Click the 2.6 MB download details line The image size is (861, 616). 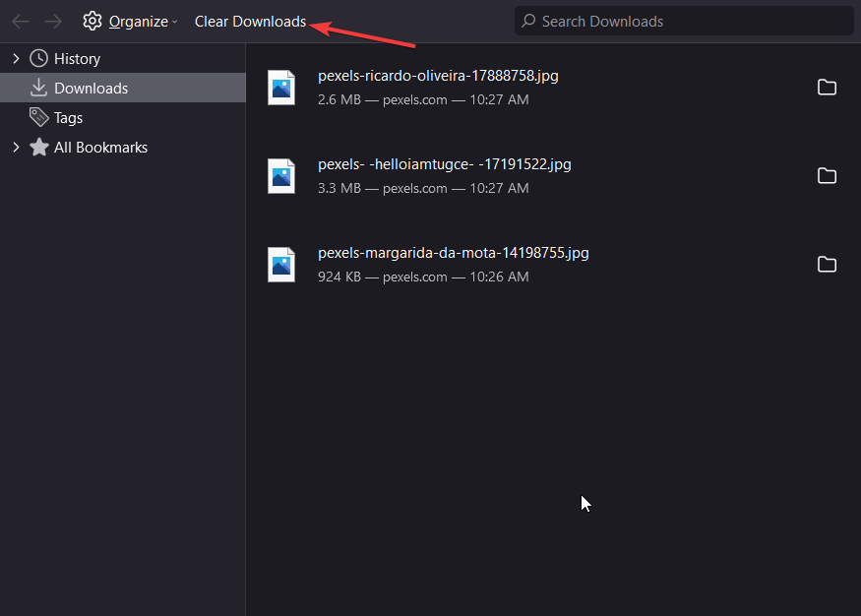423,99
